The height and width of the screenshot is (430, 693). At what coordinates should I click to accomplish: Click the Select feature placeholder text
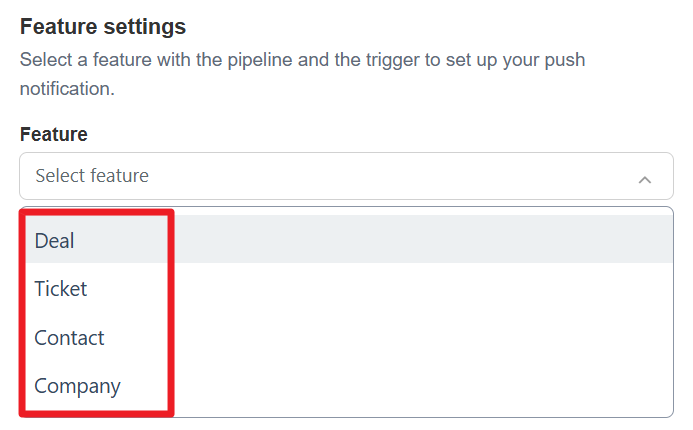pos(92,176)
